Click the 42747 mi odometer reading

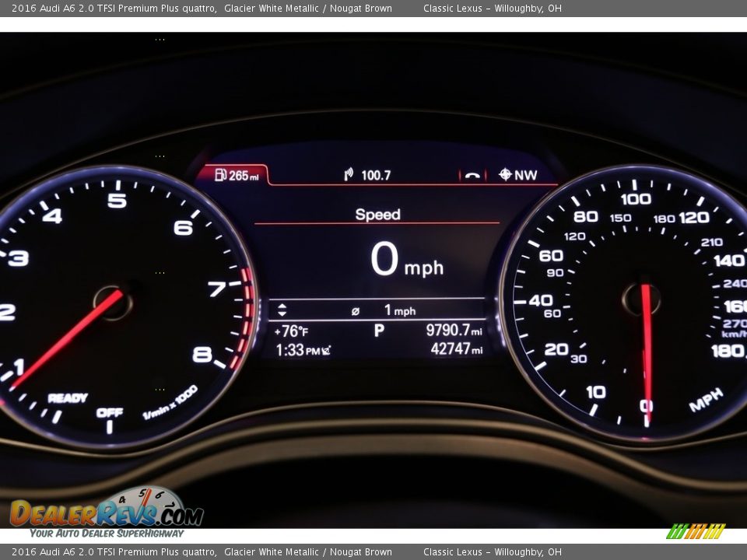(x=456, y=349)
